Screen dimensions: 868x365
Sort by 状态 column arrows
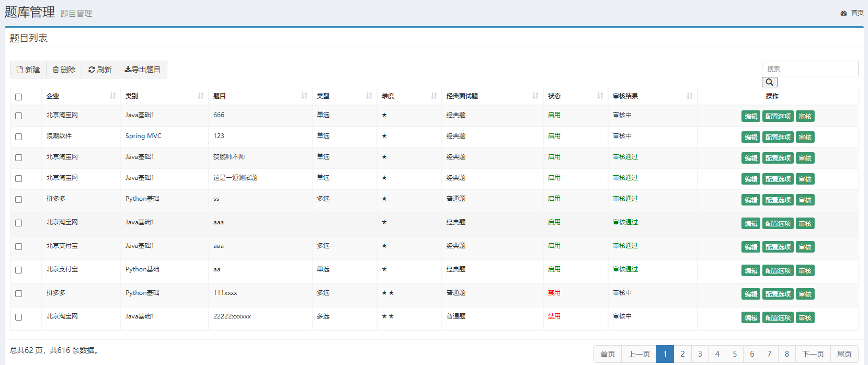600,96
